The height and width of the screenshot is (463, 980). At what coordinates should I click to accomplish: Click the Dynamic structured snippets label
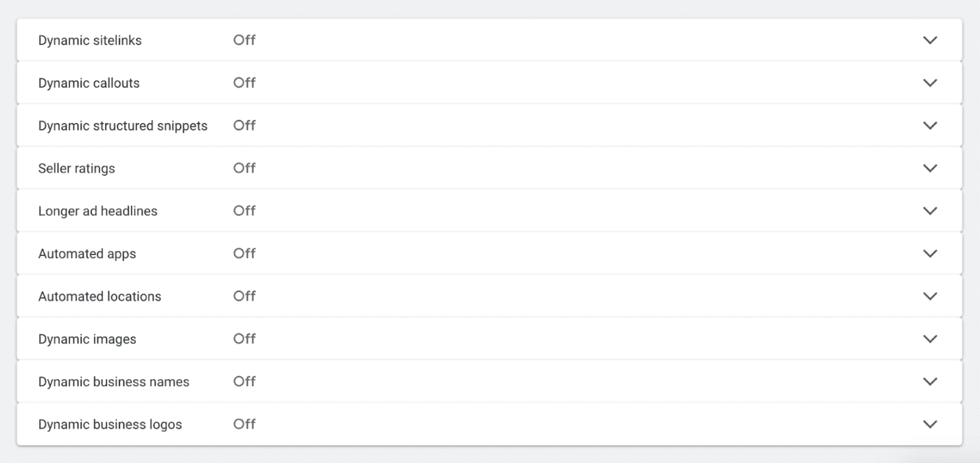point(123,126)
